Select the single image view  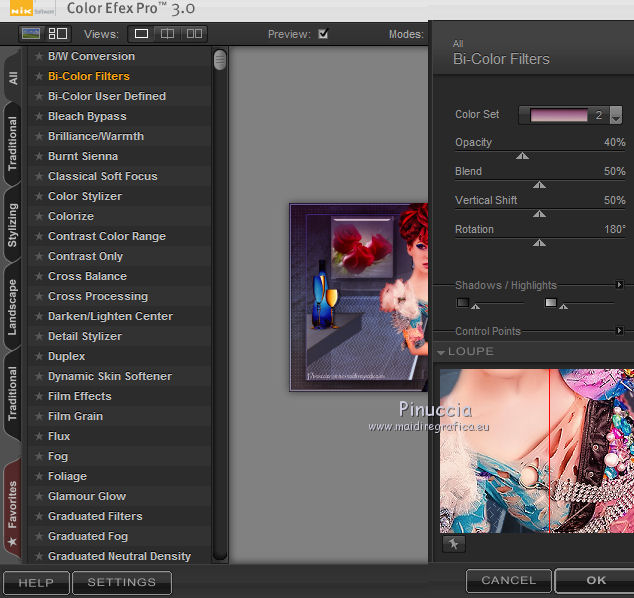[x=142, y=34]
